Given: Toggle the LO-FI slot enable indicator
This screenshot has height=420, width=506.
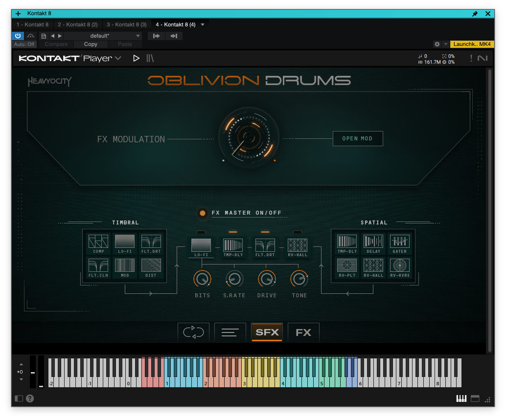Looking at the screenshot, I should (x=201, y=232).
